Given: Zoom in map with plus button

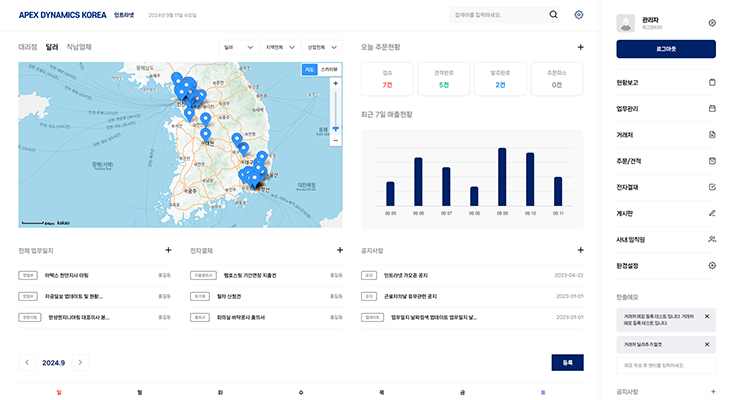Looking at the screenshot, I should coord(335,83).
